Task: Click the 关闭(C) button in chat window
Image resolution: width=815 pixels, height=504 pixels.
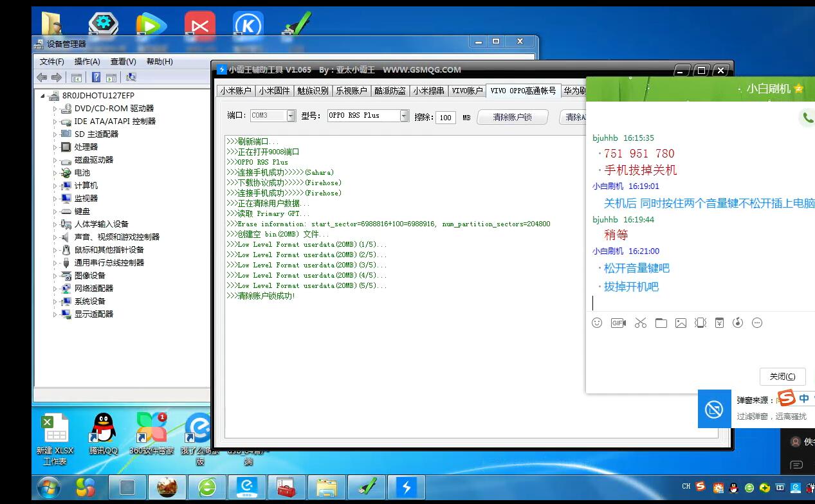Action: point(782,377)
